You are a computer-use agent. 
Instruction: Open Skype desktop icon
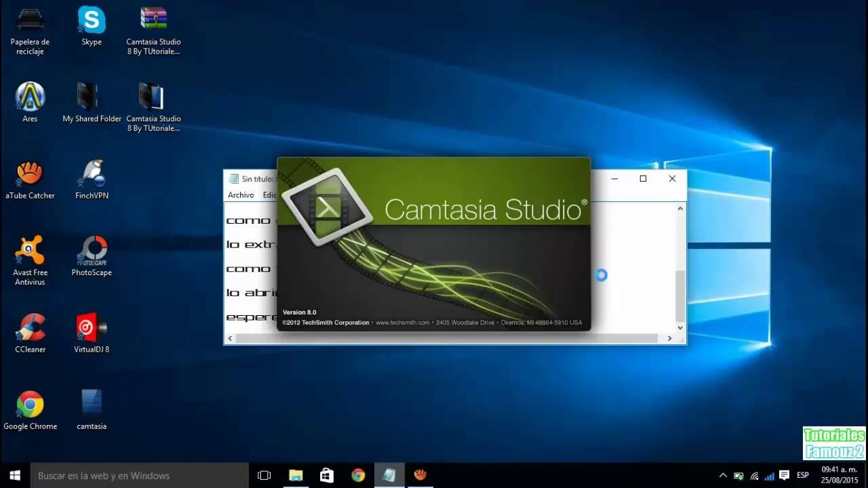[91, 20]
